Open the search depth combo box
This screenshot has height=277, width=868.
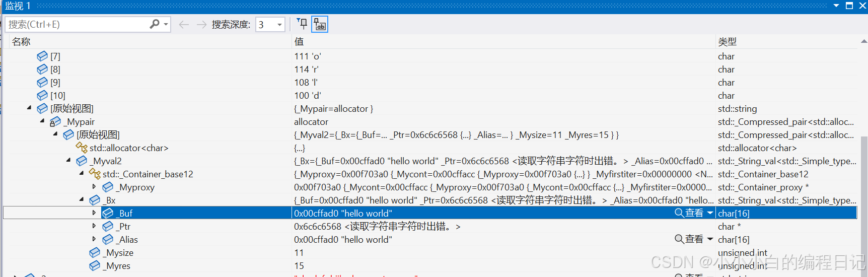coord(270,24)
